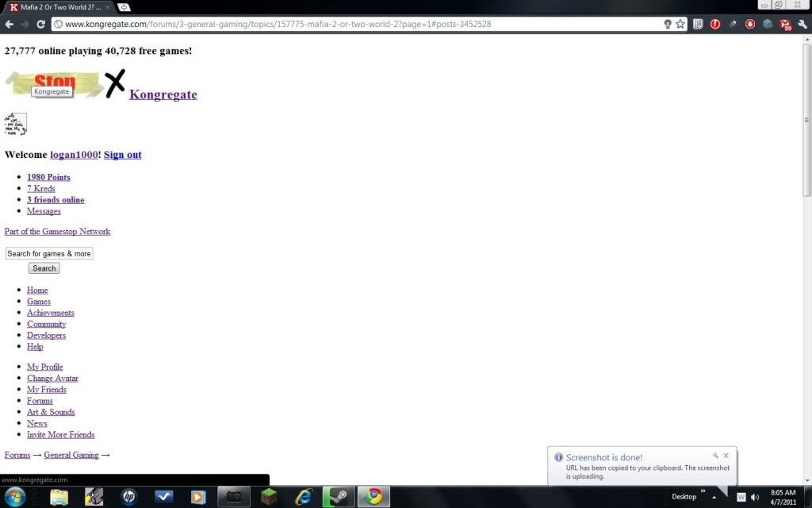The image size is (812, 508).
Task: Reload the page with the refresh icon
Action: coord(41,24)
